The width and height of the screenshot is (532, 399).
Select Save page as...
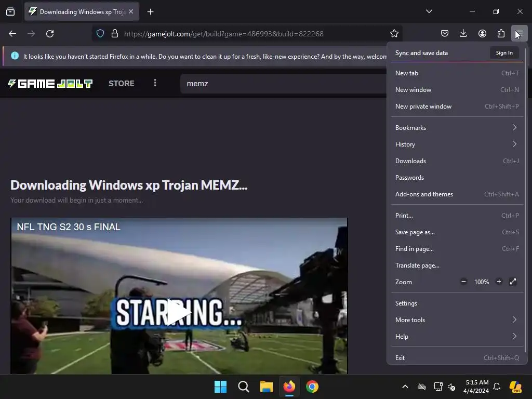(x=457, y=232)
